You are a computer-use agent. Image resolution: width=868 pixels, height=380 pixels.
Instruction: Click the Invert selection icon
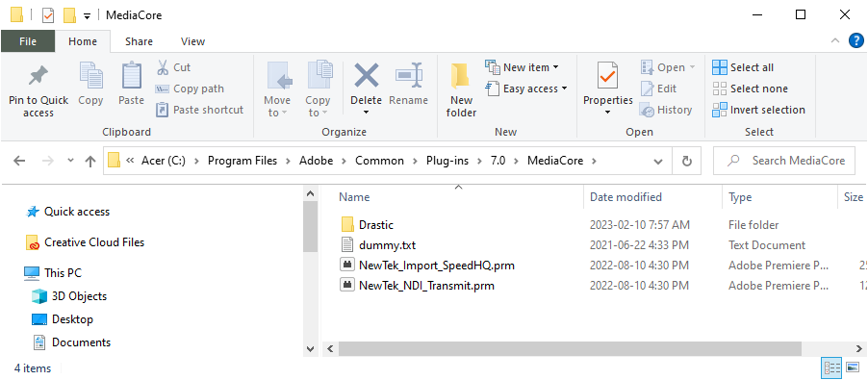(720, 110)
